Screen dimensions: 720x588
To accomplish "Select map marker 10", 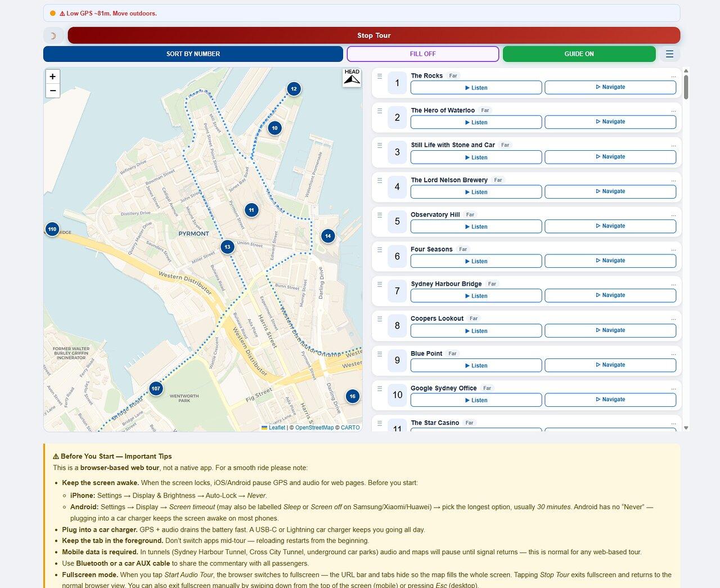I will point(274,128).
